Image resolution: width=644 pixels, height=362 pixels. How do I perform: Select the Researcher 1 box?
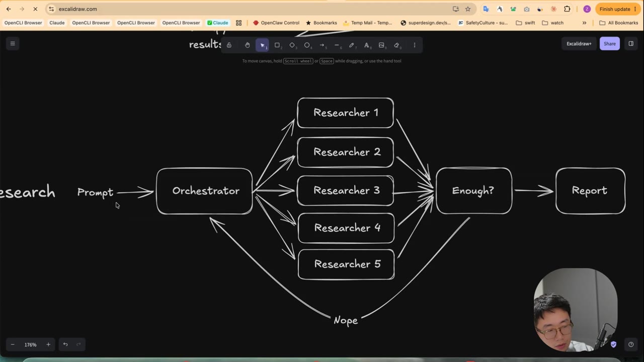pyautogui.click(x=346, y=113)
